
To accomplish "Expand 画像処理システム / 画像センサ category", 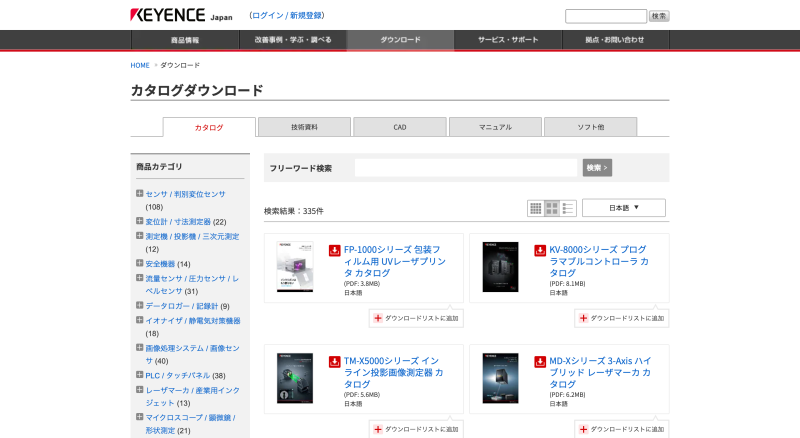I will click(x=139, y=348).
